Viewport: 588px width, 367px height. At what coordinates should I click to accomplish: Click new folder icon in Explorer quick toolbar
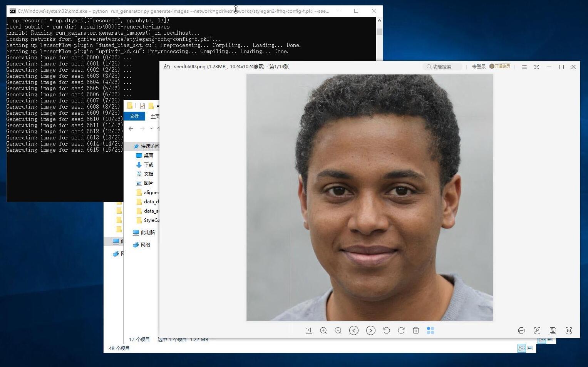click(151, 106)
